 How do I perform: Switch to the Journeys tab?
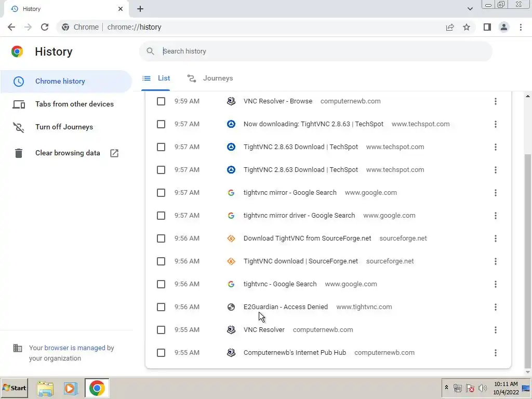[x=210, y=78]
